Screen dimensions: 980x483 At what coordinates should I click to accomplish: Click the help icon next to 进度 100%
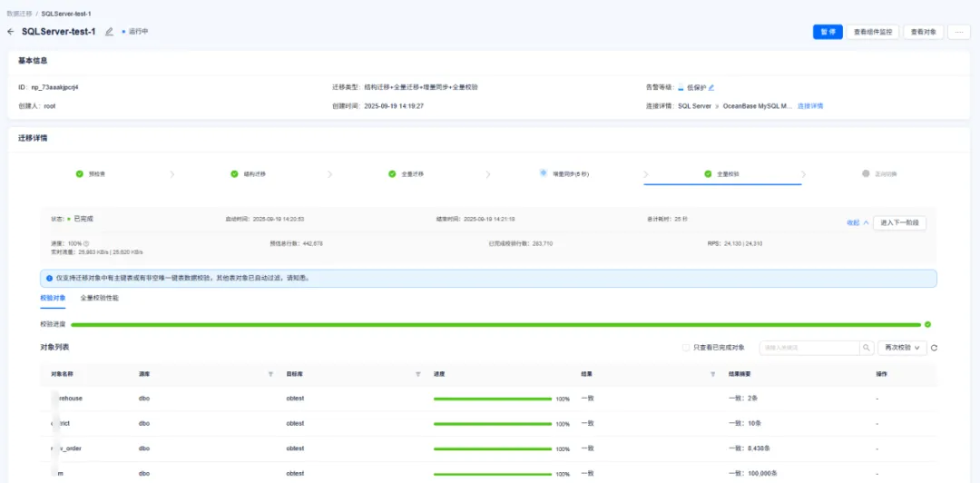pyautogui.click(x=86, y=244)
